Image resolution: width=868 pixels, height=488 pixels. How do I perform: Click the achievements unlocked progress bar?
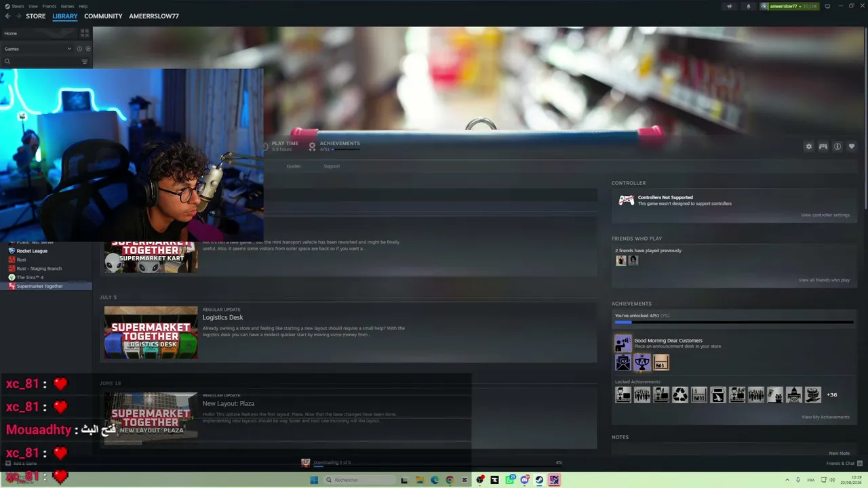pos(734,323)
